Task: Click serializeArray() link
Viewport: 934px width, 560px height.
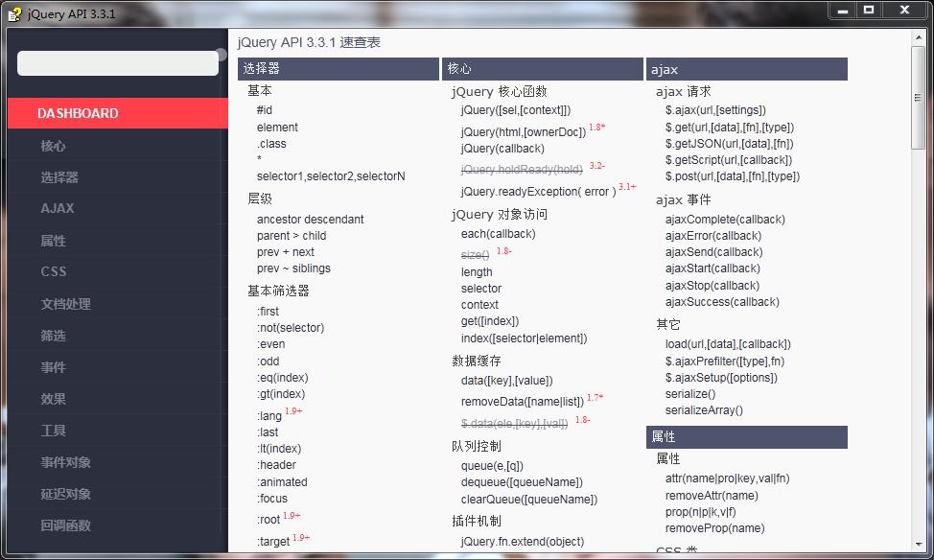Action: [704, 409]
